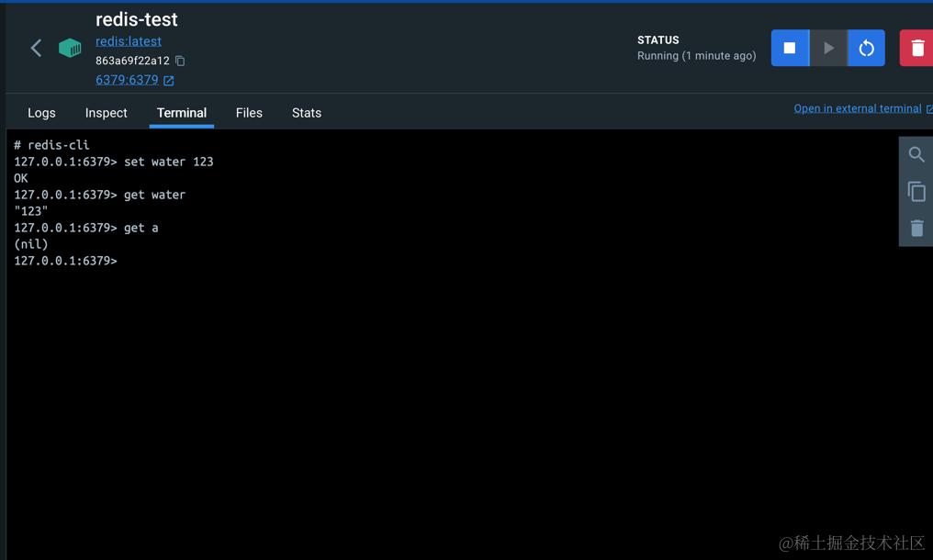The width and height of the screenshot is (933, 560).
Task: Clear the terminal with trash icon
Action: click(916, 228)
